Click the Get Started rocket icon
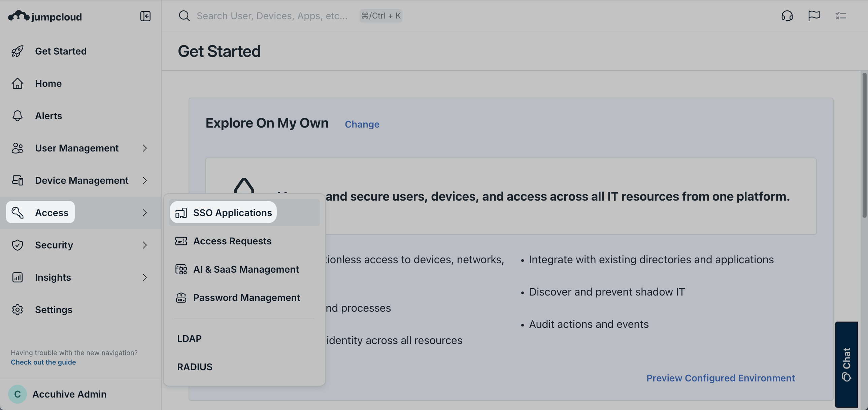 [18, 51]
